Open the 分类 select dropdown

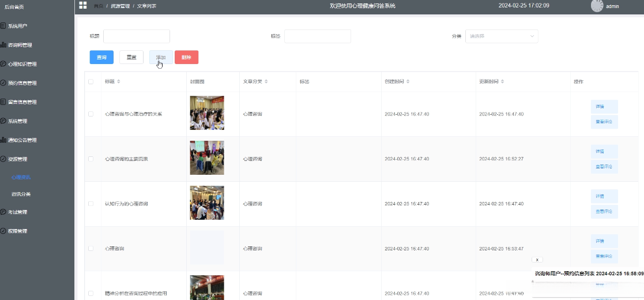[x=502, y=36]
